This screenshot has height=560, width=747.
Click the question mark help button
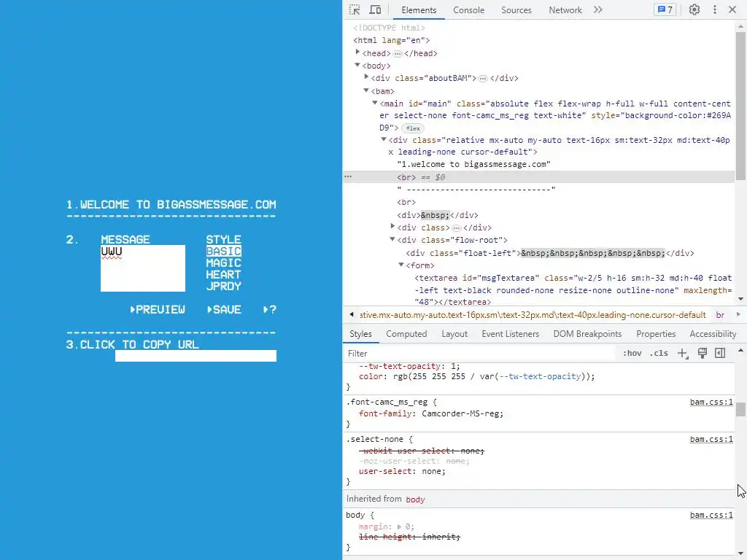pyautogui.click(x=270, y=309)
